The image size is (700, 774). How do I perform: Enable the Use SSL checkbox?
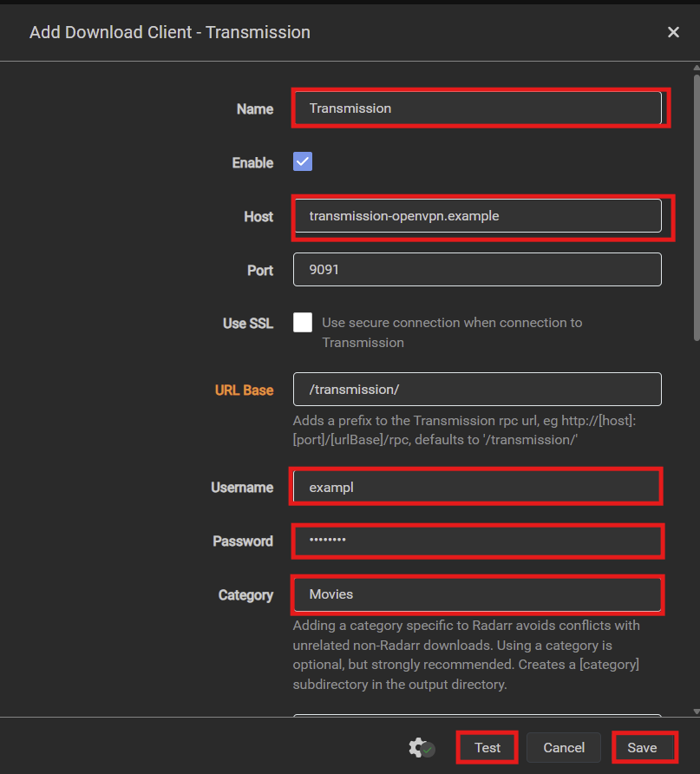point(303,323)
